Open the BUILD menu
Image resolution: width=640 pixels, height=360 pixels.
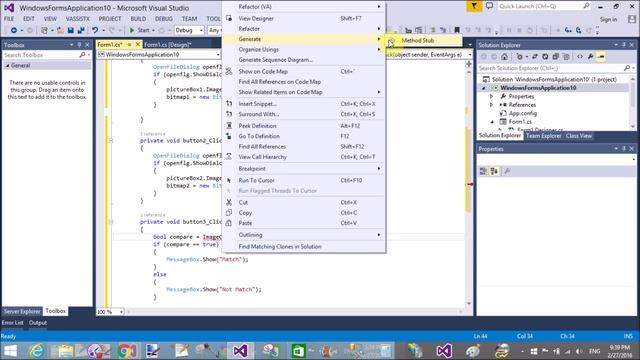pyautogui.click(x=138, y=19)
